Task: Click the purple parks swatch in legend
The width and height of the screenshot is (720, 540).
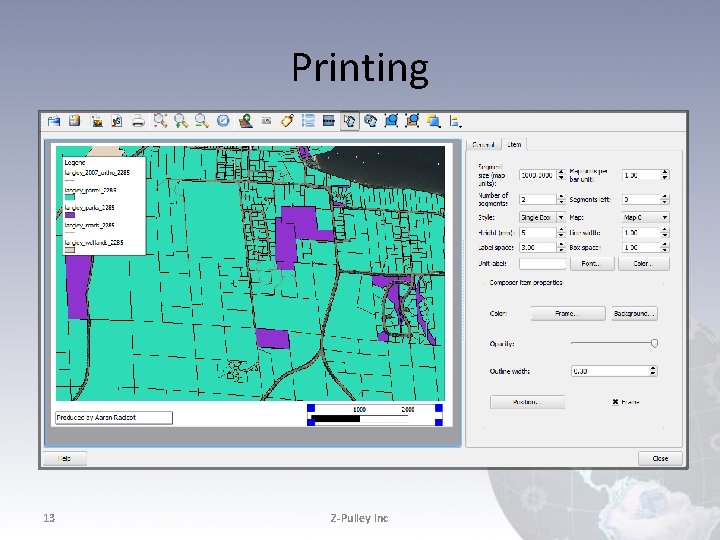Action: click(69, 214)
